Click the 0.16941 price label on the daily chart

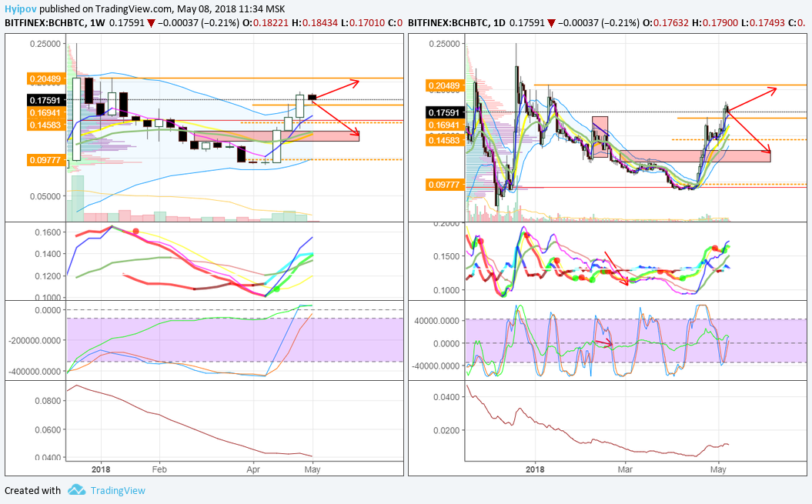[444, 125]
